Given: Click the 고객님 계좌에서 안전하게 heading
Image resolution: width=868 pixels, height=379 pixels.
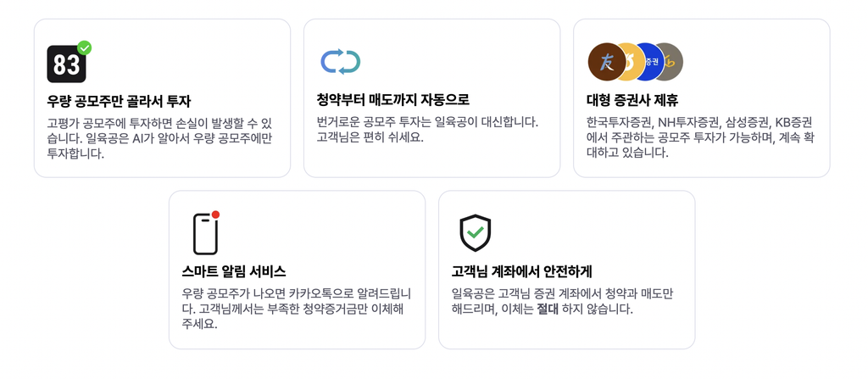Looking at the screenshot, I should click(x=522, y=272).
